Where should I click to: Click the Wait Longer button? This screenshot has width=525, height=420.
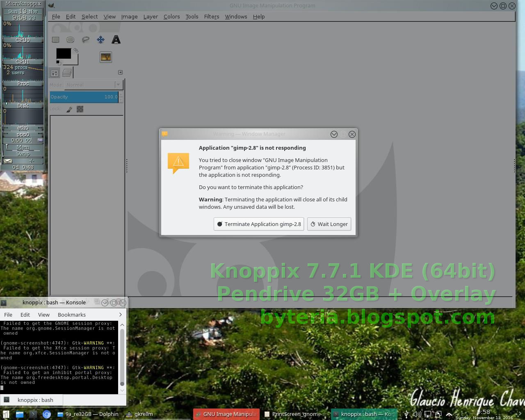329,224
